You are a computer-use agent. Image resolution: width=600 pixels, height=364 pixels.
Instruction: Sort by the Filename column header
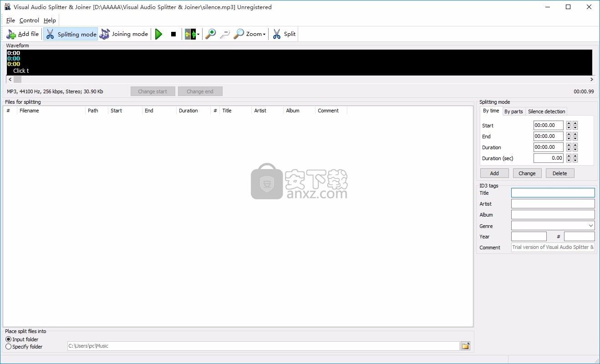click(51, 111)
